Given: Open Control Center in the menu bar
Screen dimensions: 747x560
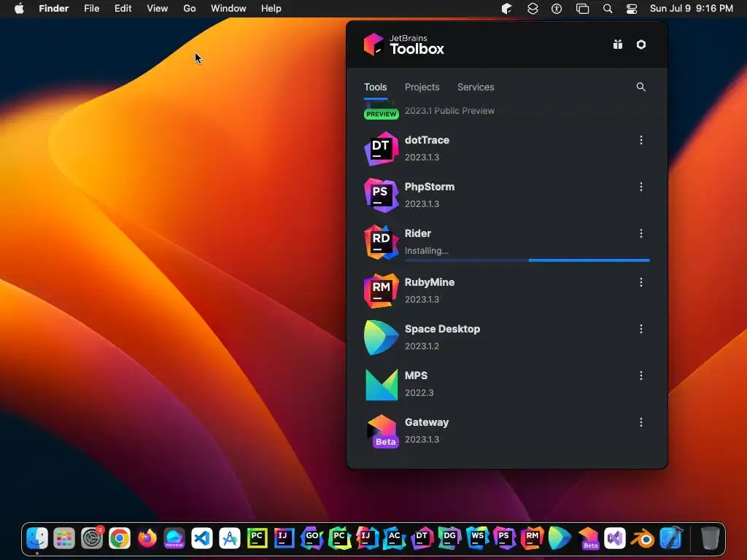Looking at the screenshot, I should coord(632,9).
